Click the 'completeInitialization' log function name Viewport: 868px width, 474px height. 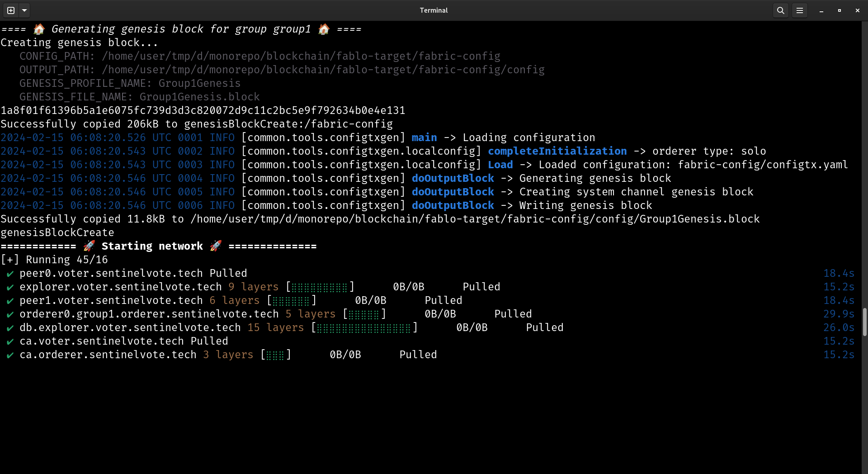click(x=557, y=151)
